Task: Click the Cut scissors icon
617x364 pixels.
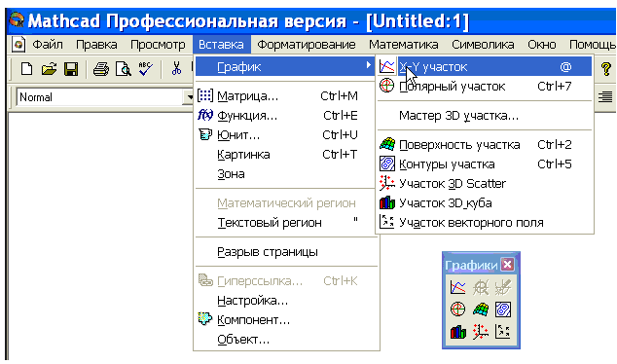Action: coord(176,69)
